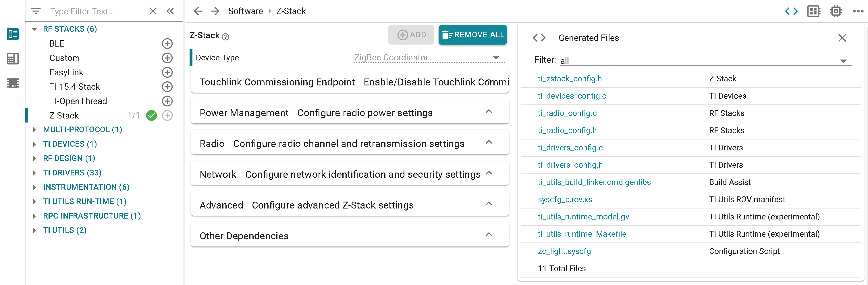Open ti_zstack_config.h file link
Image resolution: width=868 pixels, height=285 pixels.
(570, 79)
